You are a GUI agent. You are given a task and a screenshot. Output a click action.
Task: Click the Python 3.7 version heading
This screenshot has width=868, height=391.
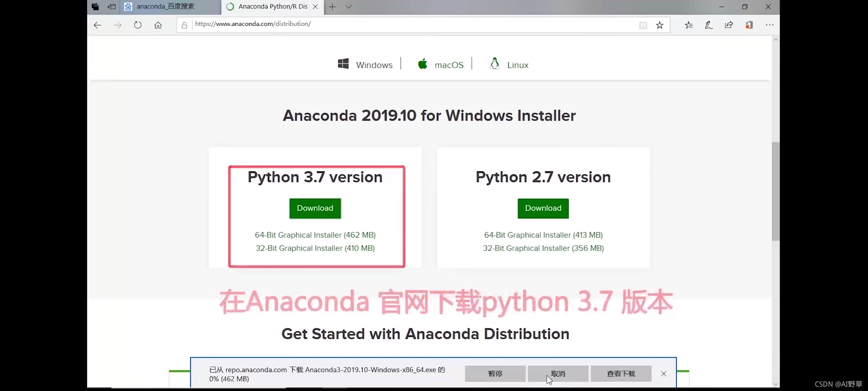pyautogui.click(x=315, y=177)
